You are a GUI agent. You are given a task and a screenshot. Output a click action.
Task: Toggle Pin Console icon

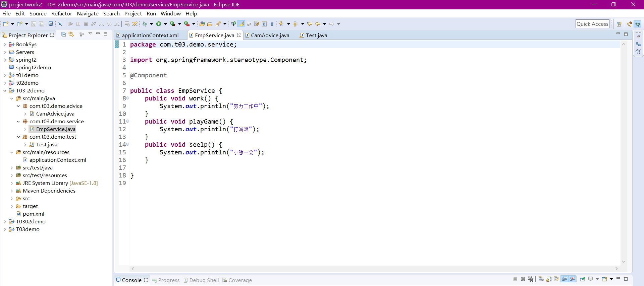[583, 279]
